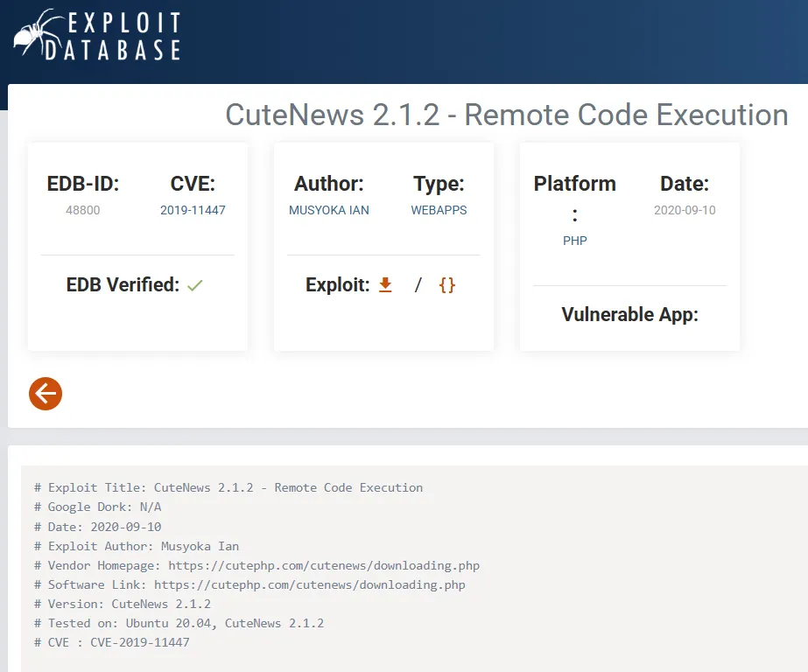Open raw exploit view via curly braces icon
This screenshot has width=808, height=672.
coord(447,284)
